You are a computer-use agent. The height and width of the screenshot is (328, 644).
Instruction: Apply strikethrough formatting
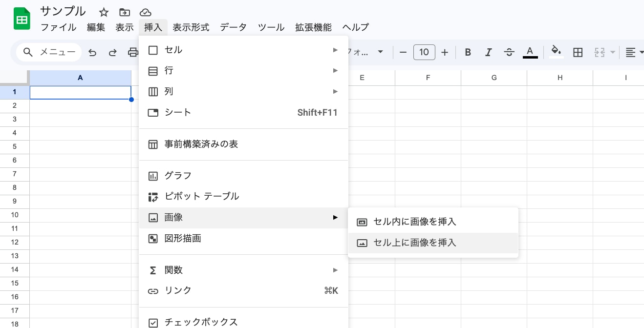(x=509, y=52)
